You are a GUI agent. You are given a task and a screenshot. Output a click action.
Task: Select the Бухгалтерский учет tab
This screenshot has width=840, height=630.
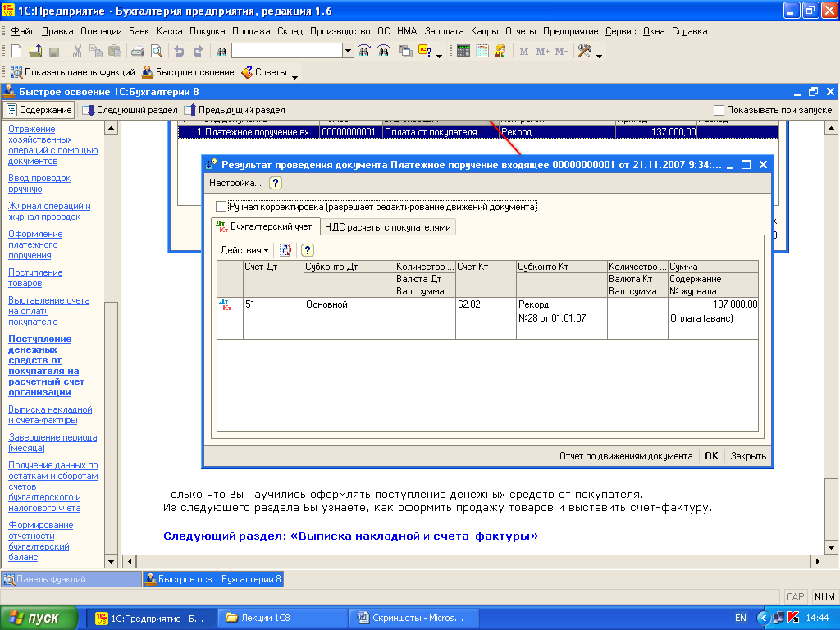pos(266,226)
